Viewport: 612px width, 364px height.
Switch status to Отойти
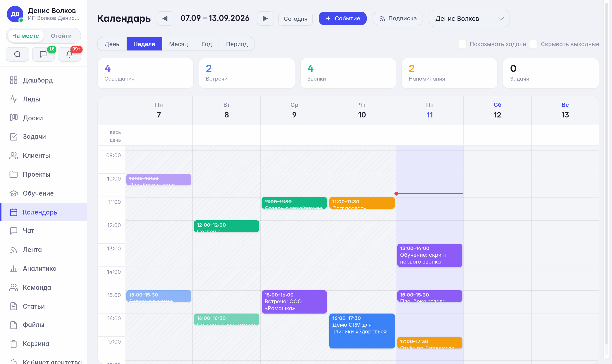tap(61, 36)
